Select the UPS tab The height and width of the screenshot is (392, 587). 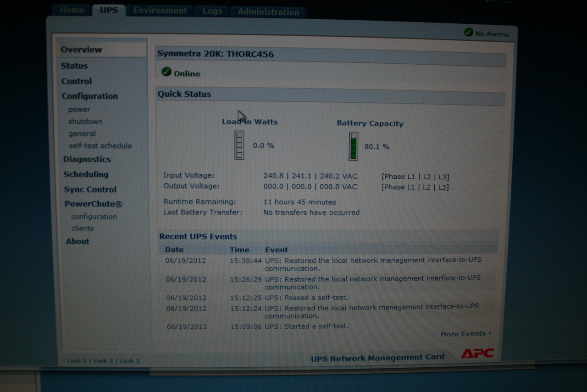click(109, 10)
